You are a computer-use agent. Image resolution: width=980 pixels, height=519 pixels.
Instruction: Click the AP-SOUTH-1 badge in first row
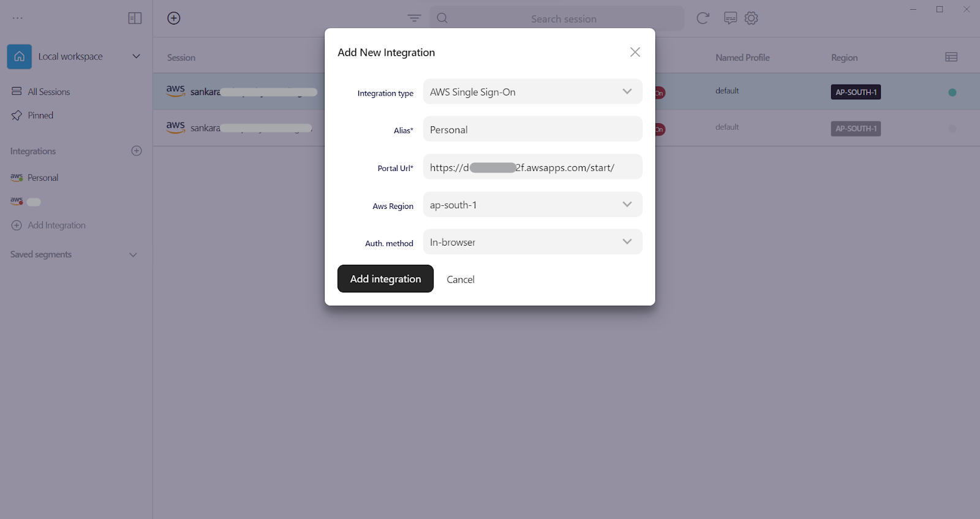(856, 93)
